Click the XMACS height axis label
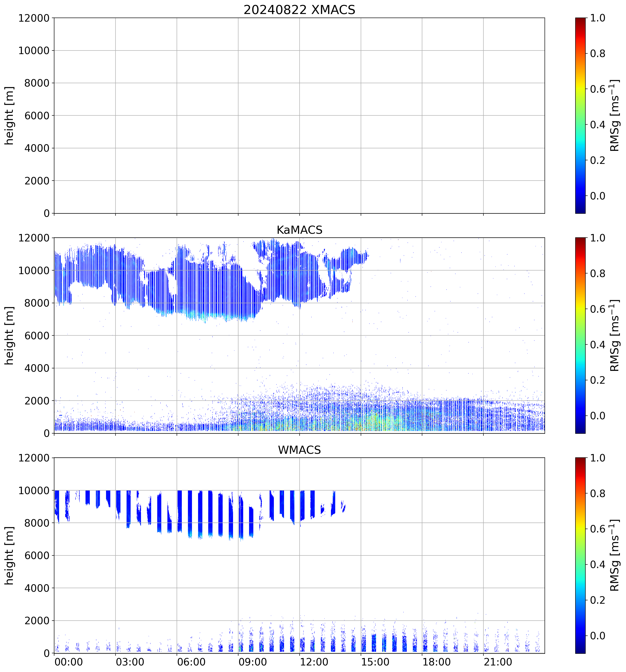The image size is (626, 672). click(x=9, y=116)
